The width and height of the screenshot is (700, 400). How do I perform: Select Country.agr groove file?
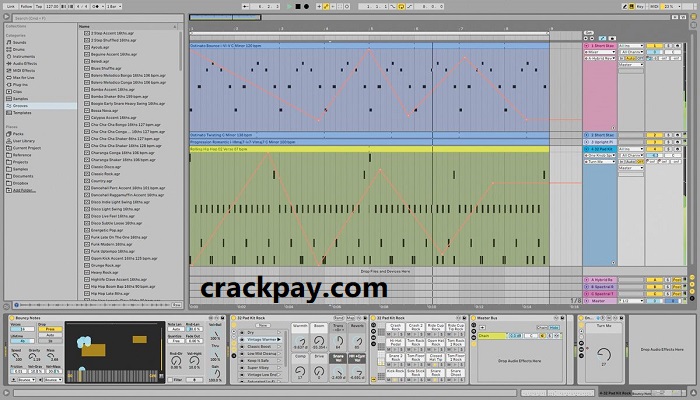(100, 181)
